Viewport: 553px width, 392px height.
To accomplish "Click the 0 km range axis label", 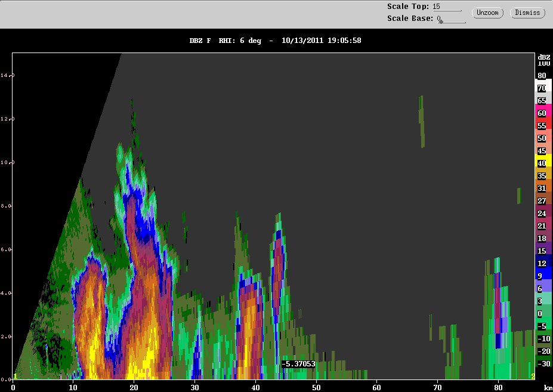I will tap(13, 387).
